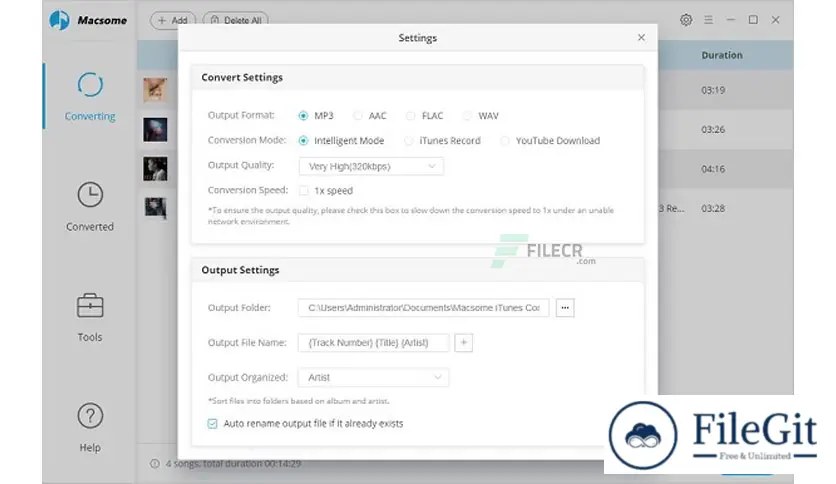Image resolution: width=836 pixels, height=484 pixels.
Task: Browse for output folder with ellipsis button
Action: click(x=565, y=308)
